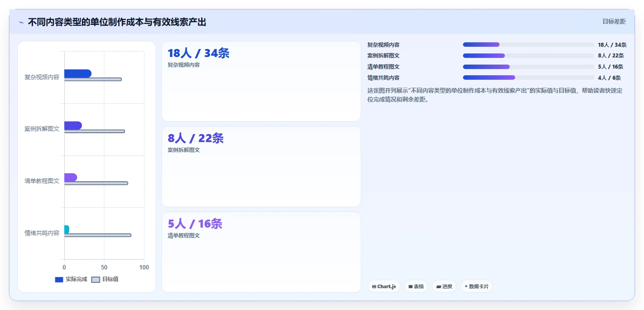The image size is (644, 310).
Task: Click the 情绪共鸣内容 progress bar
Action: pos(528,77)
